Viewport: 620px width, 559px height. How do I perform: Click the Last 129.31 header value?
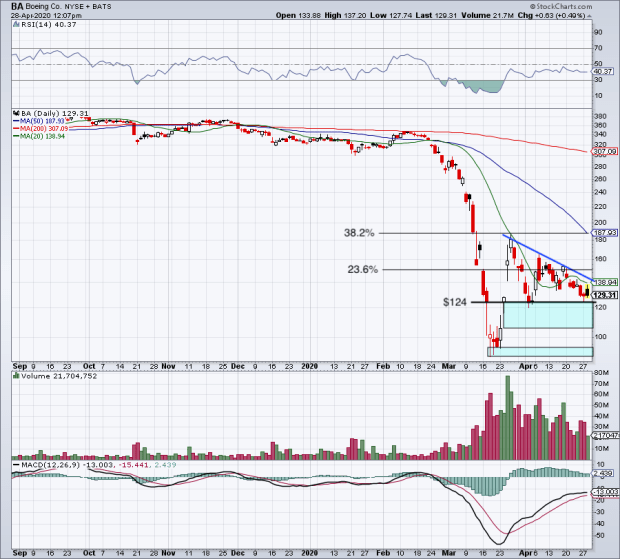[x=436, y=16]
